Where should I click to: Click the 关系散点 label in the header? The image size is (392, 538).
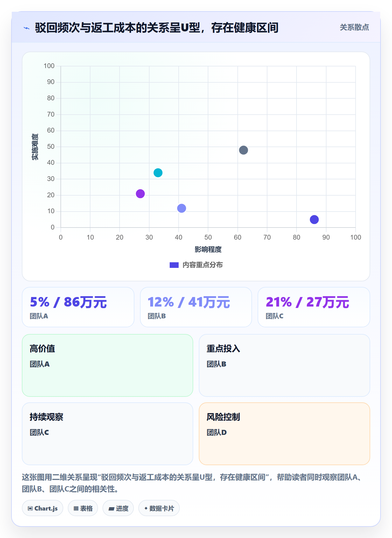click(354, 27)
